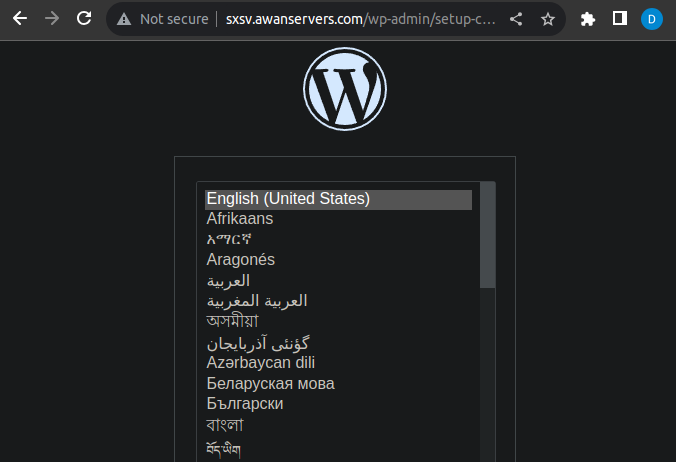Image resolution: width=676 pixels, height=462 pixels.
Task: Click the WordPress logo
Action: coord(345,89)
